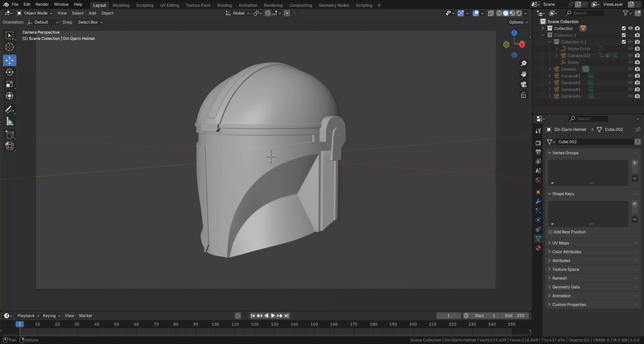Open the Material properties tab
The height and width of the screenshot is (344, 644).
[538, 248]
